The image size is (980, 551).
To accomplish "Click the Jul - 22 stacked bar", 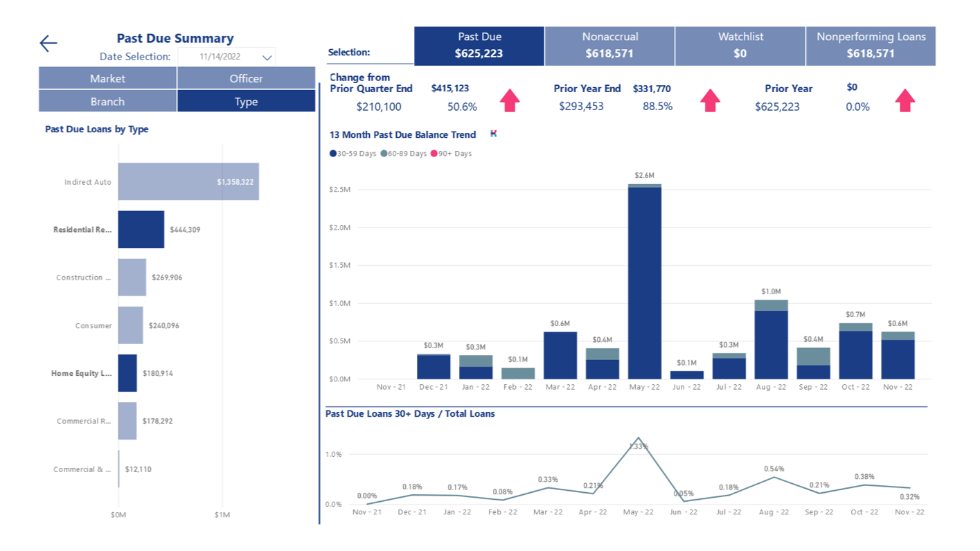I will [x=729, y=366].
